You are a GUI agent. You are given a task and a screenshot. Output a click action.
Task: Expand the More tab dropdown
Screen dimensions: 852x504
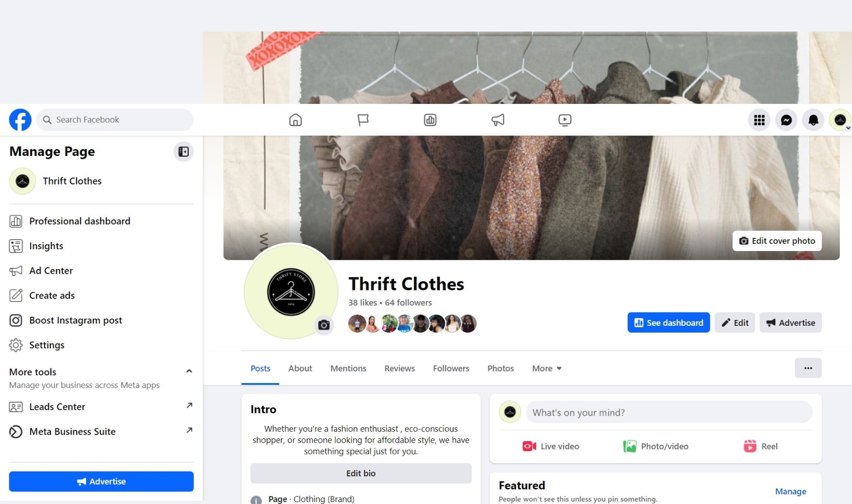click(x=547, y=369)
